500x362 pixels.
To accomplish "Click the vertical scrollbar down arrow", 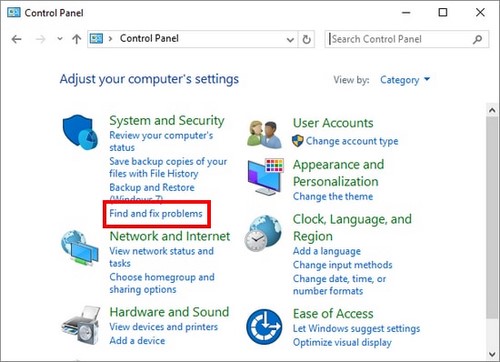I will click(492, 354).
